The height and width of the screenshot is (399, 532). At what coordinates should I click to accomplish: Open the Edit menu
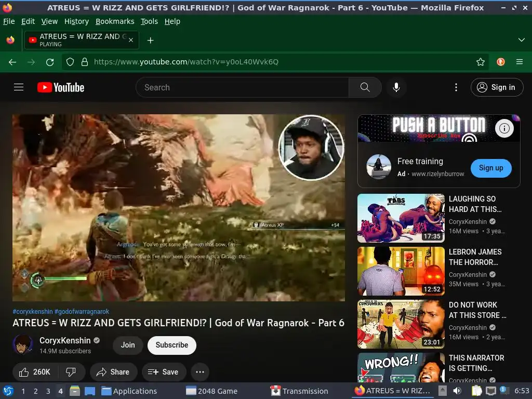pos(28,21)
